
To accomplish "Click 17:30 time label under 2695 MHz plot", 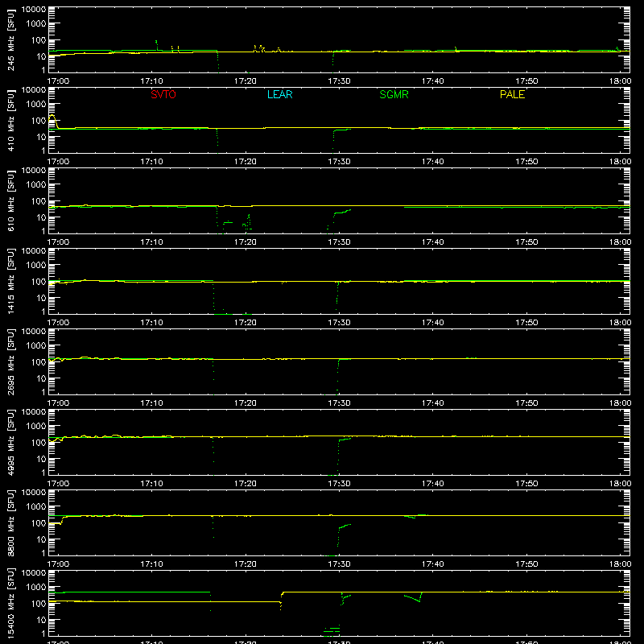I will click(339, 403).
